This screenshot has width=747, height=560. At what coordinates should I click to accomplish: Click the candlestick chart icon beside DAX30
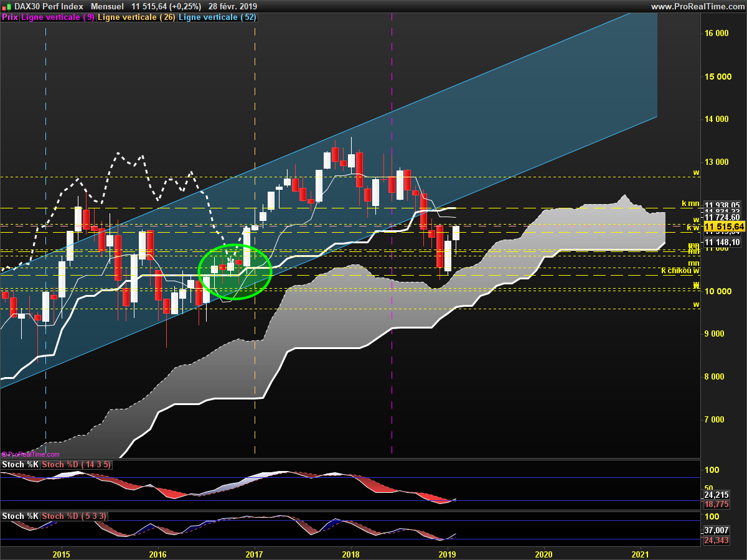point(6,6)
